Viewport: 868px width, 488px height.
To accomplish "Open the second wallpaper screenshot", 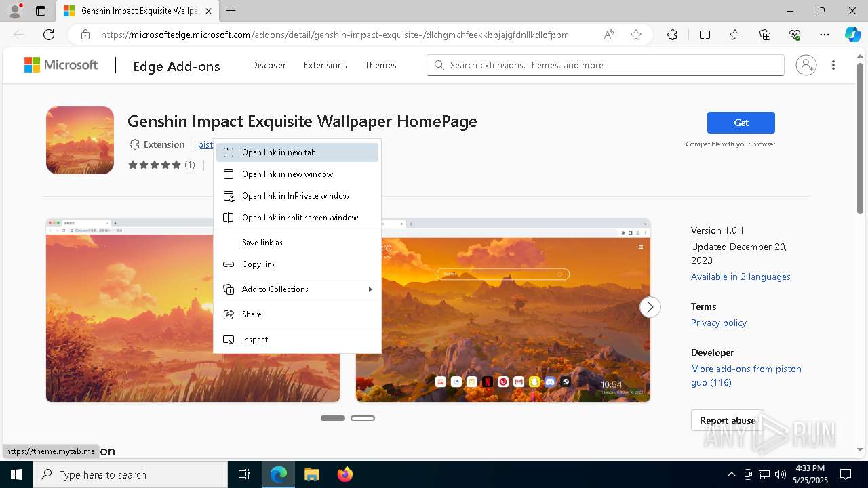I will click(503, 310).
